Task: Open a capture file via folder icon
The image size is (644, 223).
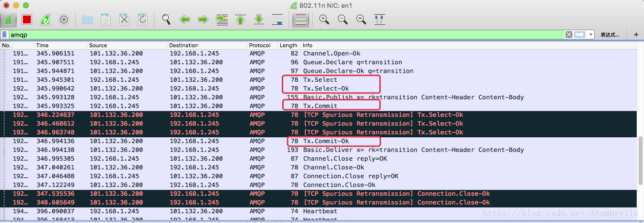Action: coord(87,19)
